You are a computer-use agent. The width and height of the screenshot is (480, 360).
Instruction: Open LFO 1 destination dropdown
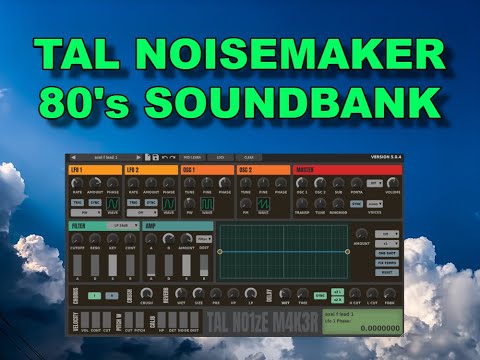pyautogui.click(x=86, y=213)
